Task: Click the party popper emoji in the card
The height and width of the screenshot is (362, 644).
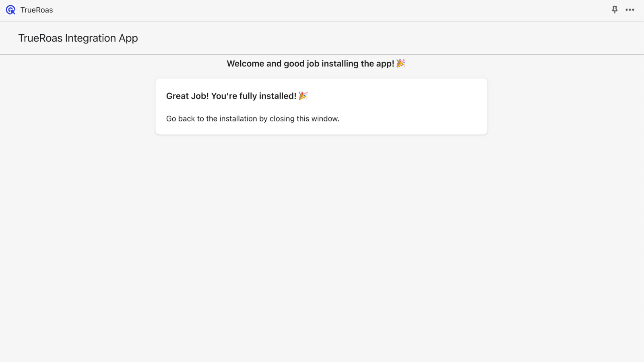Action: pyautogui.click(x=303, y=96)
